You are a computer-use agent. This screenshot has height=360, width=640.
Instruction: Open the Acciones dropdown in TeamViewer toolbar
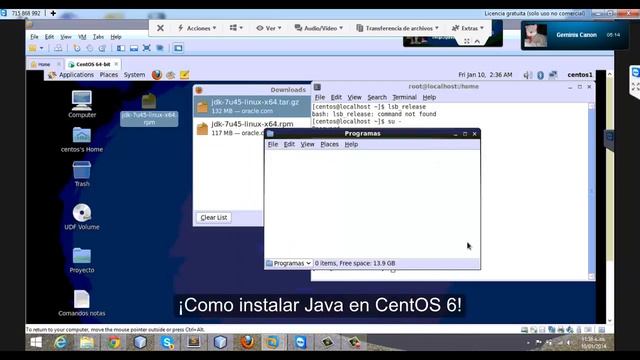pyautogui.click(x=197, y=28)
